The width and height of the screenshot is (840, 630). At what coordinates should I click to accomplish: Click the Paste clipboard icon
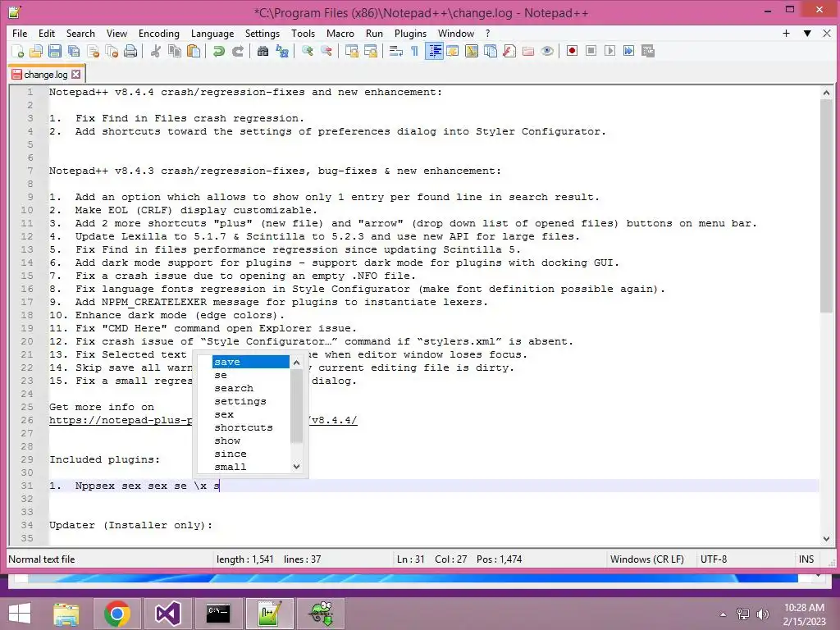coord(194,51)
